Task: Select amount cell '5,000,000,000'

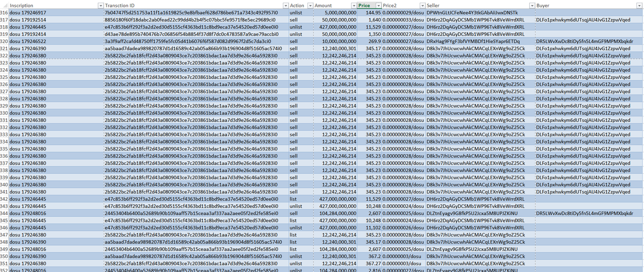Action: tap(335, 12)
